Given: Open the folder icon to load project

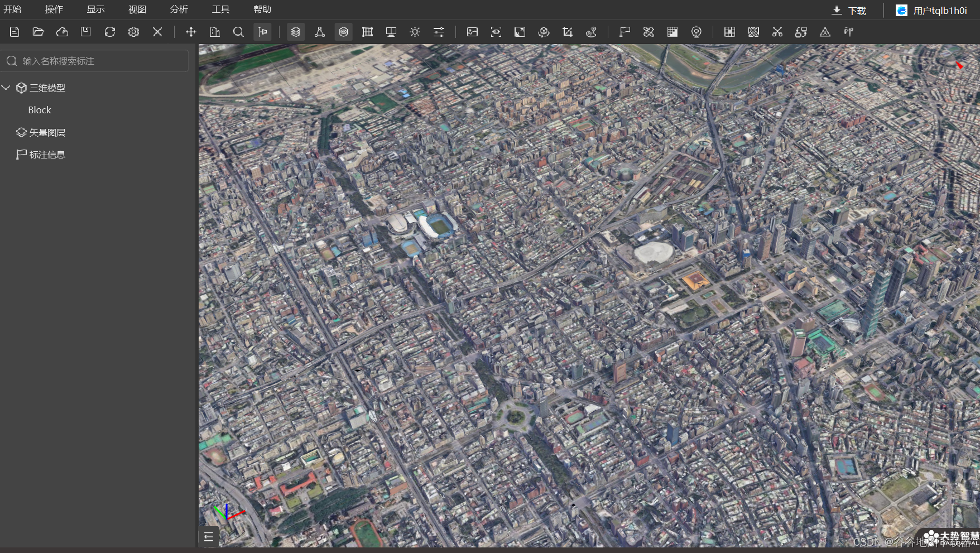Looking at the screenshot, I should click(x=39, y=32).
